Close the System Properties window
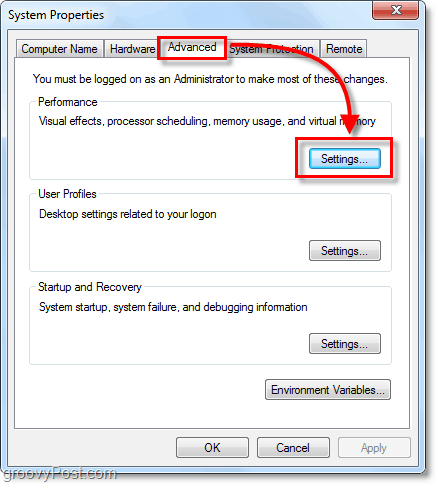The width and height of the screenshot is (436, 484). pos(395,10)
